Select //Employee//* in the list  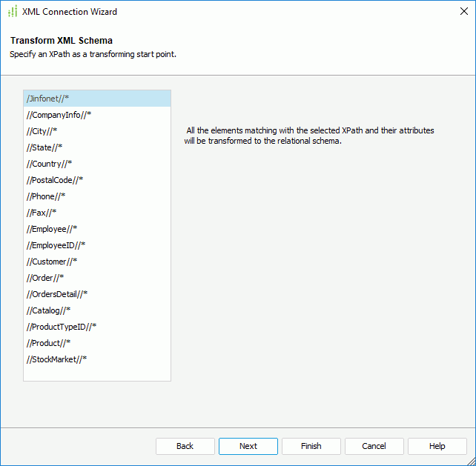click(52, 229)
